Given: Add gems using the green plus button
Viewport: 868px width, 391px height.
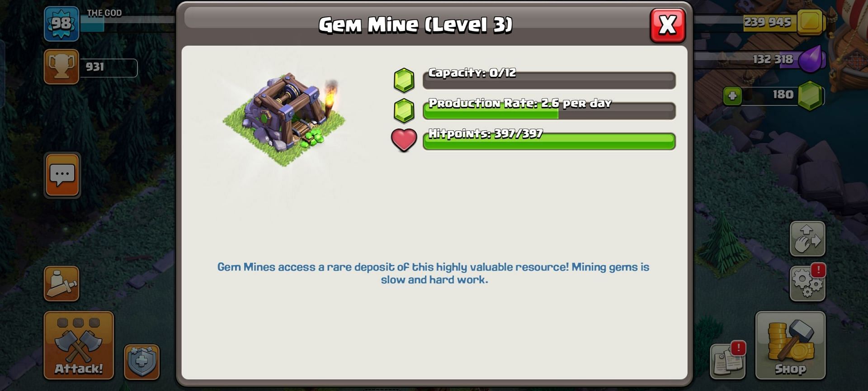Looking at the screenshot, I should (732, 96).
